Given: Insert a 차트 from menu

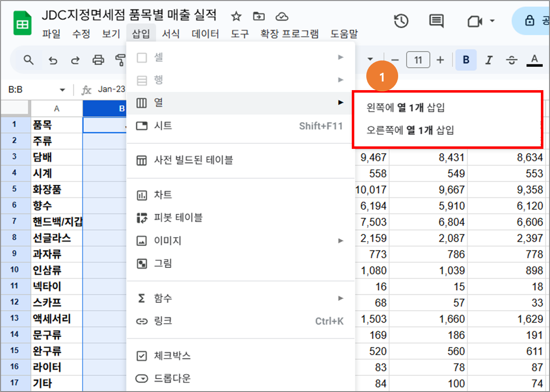Looking at the screenshot, I should pyautogui.click(x=241, y=195).
